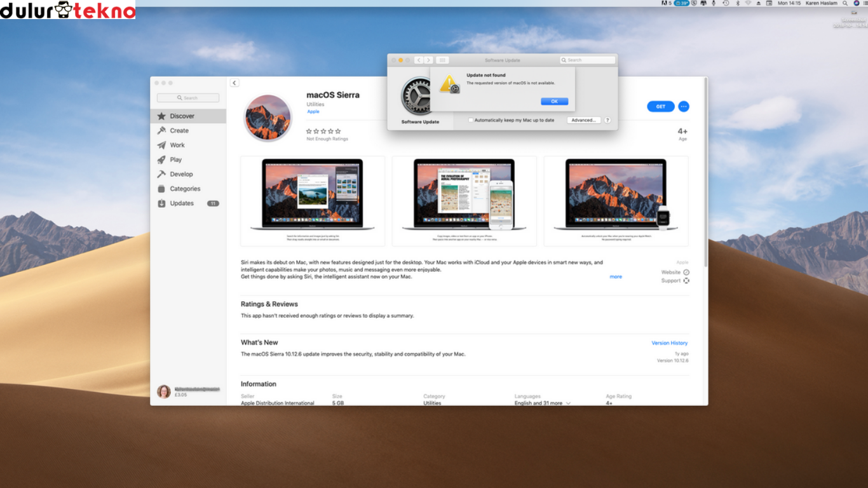The image size is (868, 488).
Task: Click the Support link
Action: pyautogui.click(x=671, y=280)
